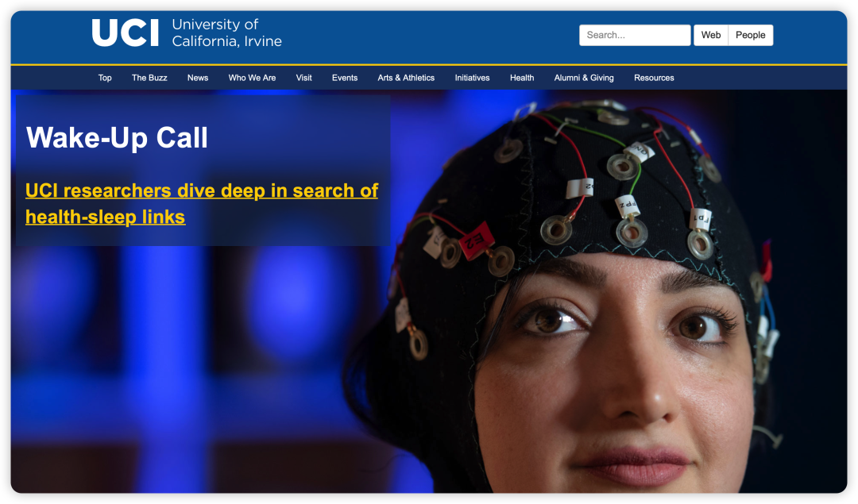Open the Arts & Athletics menu

406,78
